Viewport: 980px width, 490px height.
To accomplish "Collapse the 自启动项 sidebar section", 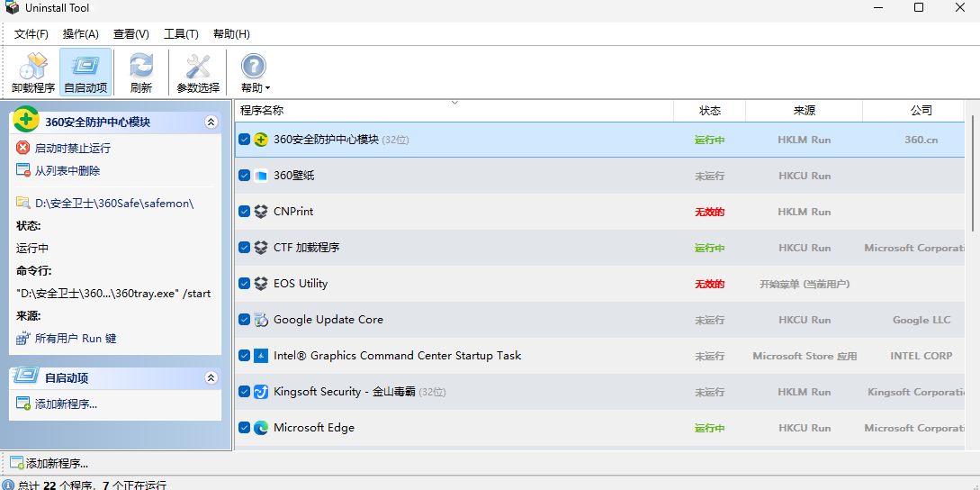I will click(x=211, y=378).
